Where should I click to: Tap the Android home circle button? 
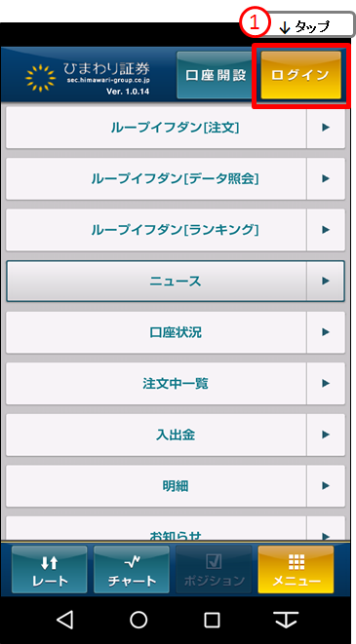[x=138, y=620]
